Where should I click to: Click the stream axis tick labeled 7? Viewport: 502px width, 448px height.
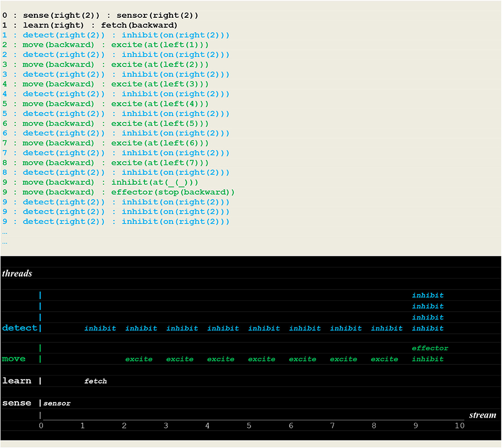coord(332,426)
